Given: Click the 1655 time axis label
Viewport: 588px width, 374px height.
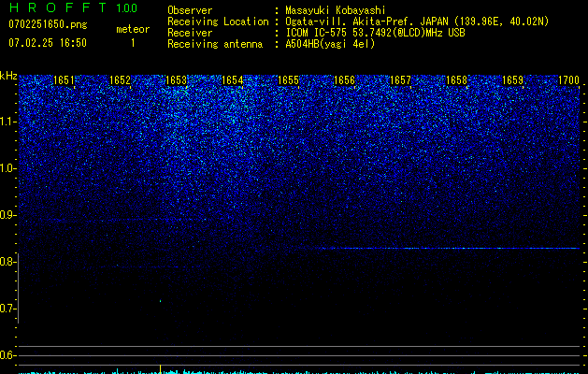Looking at the screenshot, I should click(288, 80).
